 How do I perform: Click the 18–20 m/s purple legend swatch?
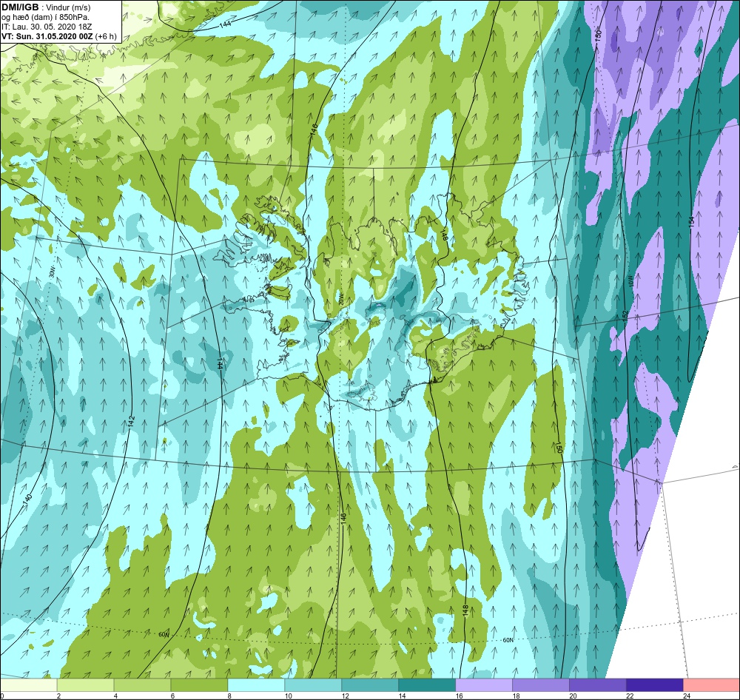(x=540, y=685)
